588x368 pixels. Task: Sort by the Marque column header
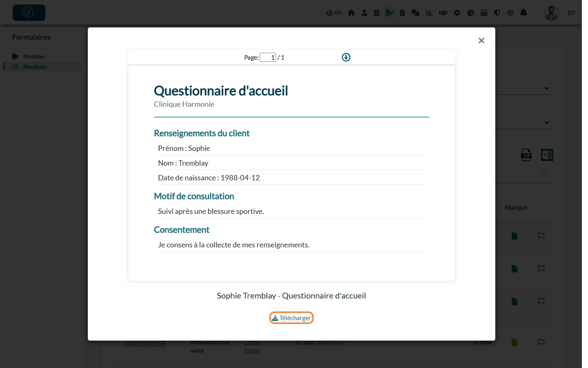[x=516, y=208]
